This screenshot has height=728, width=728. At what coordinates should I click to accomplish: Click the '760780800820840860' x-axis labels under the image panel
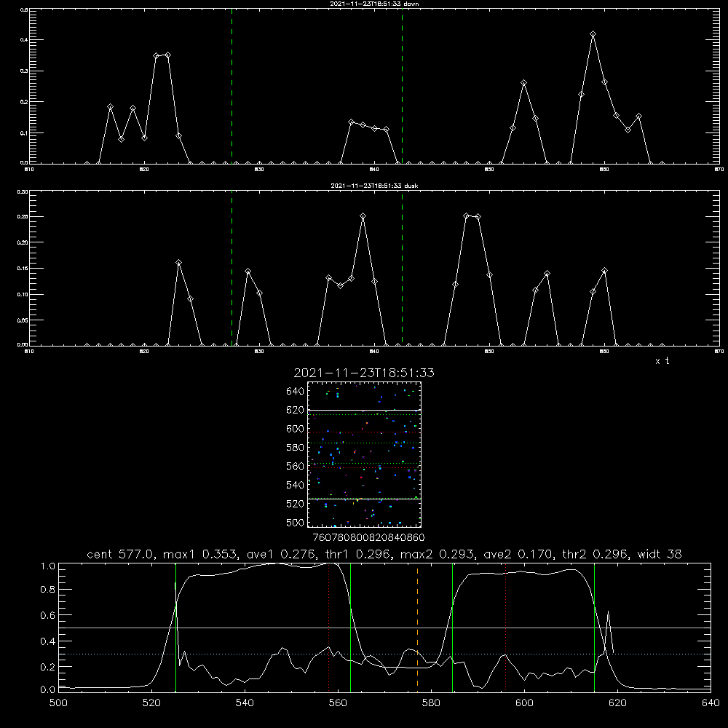(x=368, y=538)
